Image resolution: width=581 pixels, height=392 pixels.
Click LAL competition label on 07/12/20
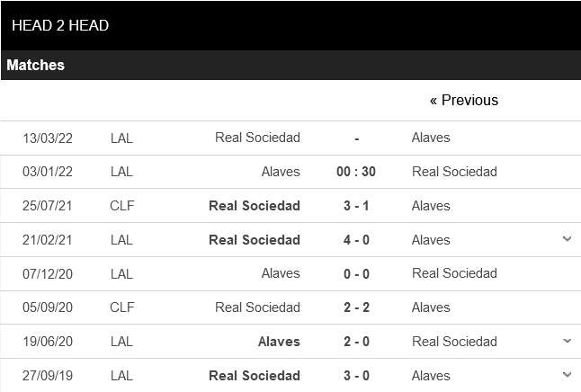pyautogui.click(x=121, y=273)
